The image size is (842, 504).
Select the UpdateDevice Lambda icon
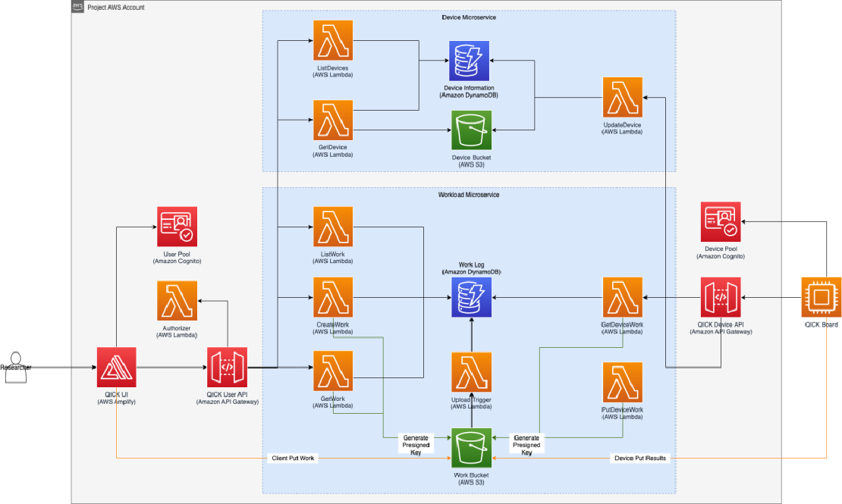622,97
